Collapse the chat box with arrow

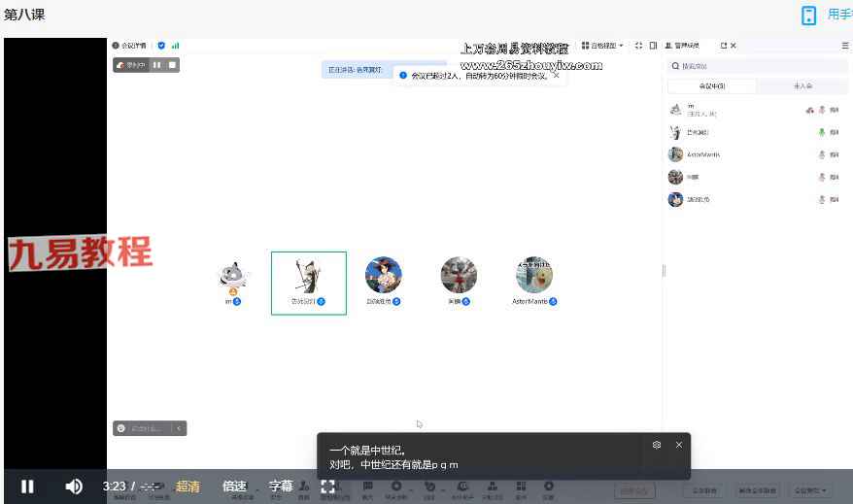179,428
